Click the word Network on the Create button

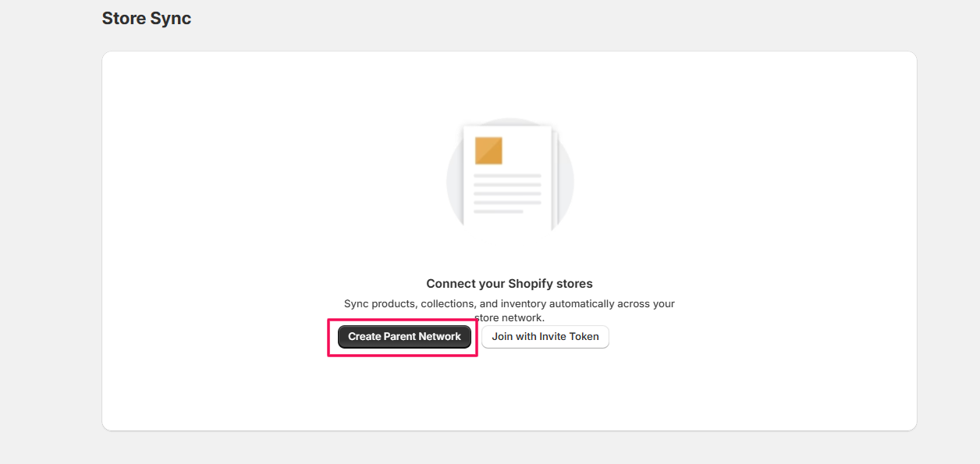(441, 337)
